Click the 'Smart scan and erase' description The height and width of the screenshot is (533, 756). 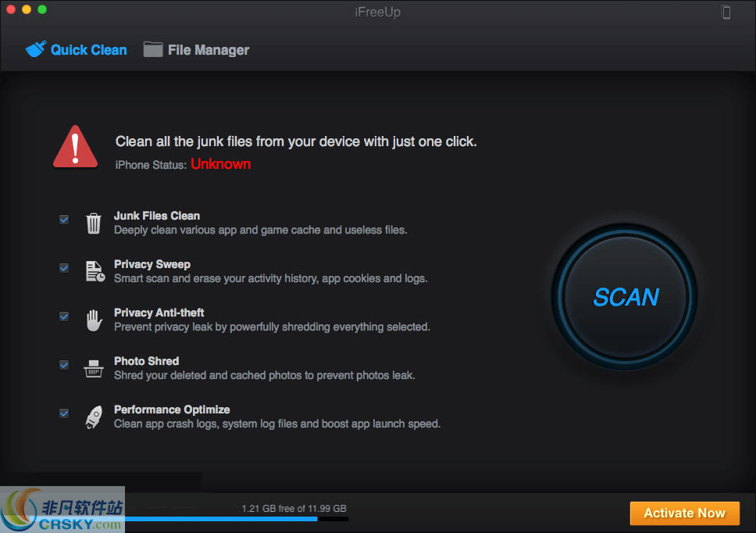[270, 278]
